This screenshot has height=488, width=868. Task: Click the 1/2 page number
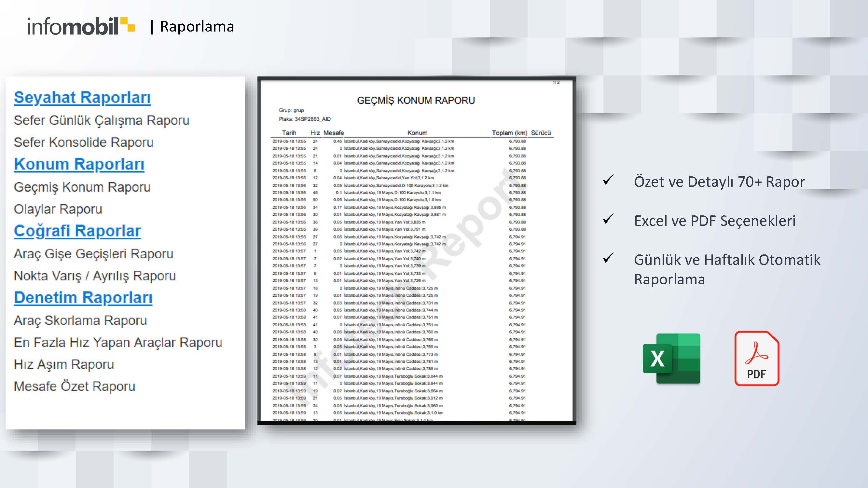pos(556,82)
